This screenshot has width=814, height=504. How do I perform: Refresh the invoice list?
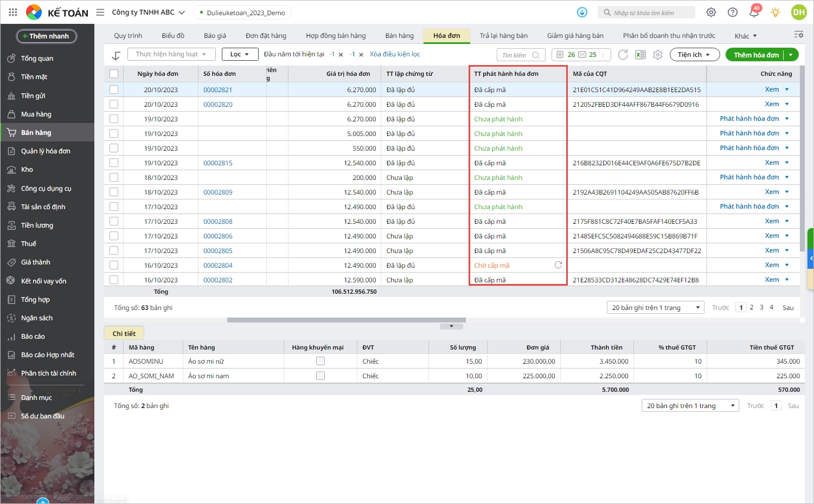click(623, 55)
